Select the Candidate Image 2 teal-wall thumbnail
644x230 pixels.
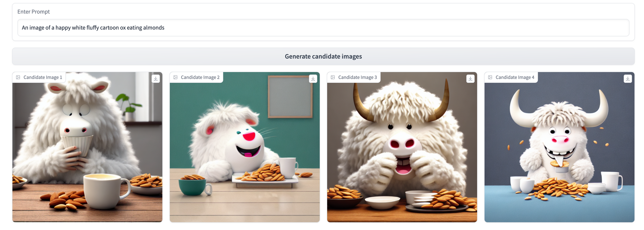(x=245, y=147)
